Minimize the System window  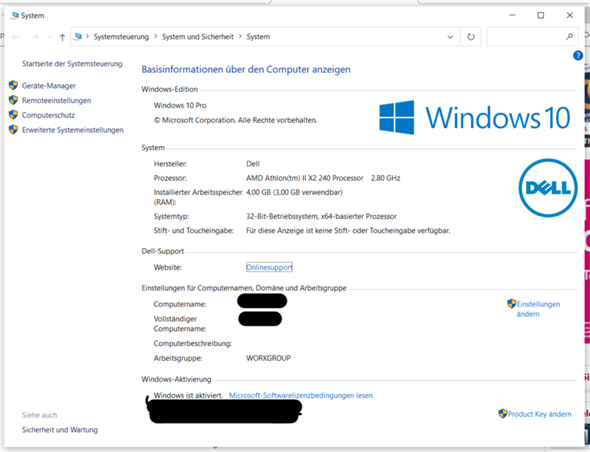click(512, 15)
